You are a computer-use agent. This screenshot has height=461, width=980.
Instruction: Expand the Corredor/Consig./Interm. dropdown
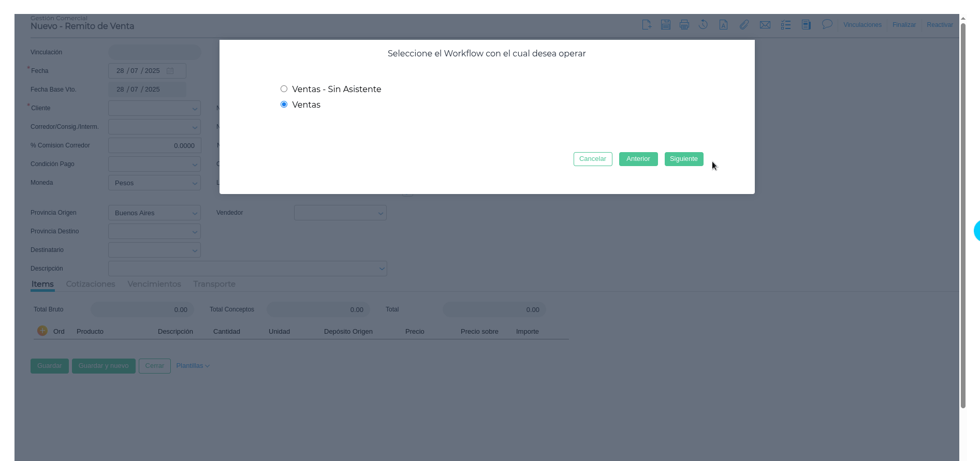point(154,127)
